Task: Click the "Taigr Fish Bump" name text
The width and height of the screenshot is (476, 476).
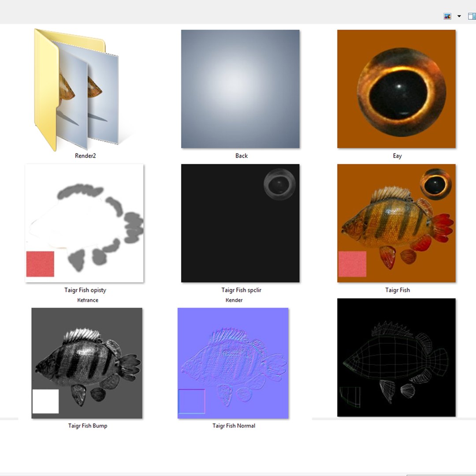Action: pyautogui.click(x=88, y=426)
